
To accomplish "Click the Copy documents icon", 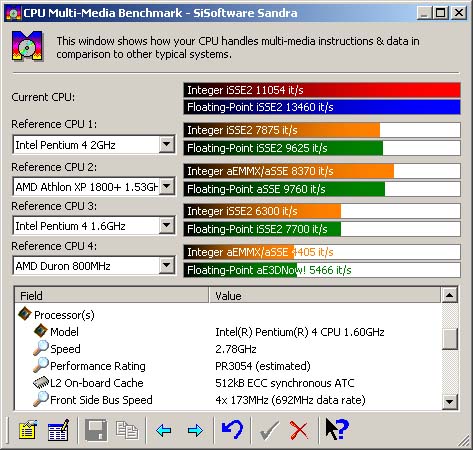I will click(x=127, y=430).
